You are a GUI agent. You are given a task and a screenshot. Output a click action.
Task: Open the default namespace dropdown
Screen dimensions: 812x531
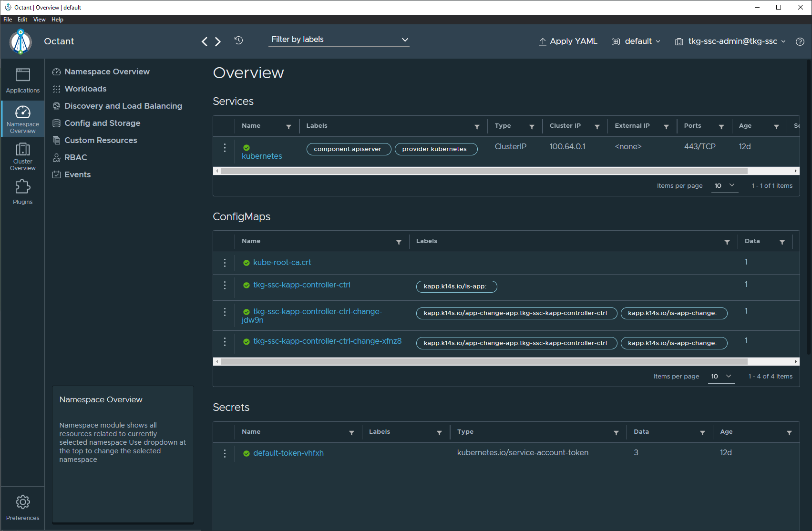point(637,41)
